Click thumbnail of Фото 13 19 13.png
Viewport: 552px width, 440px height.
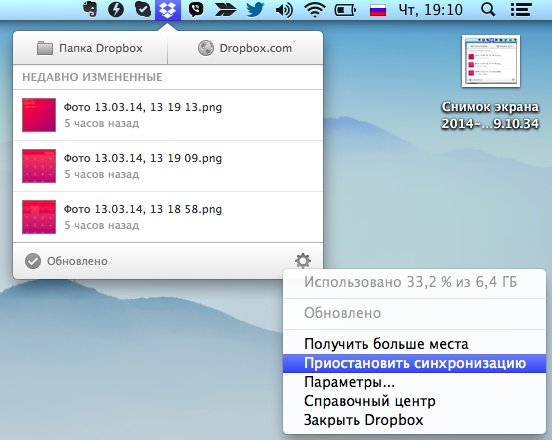point(39,115)
